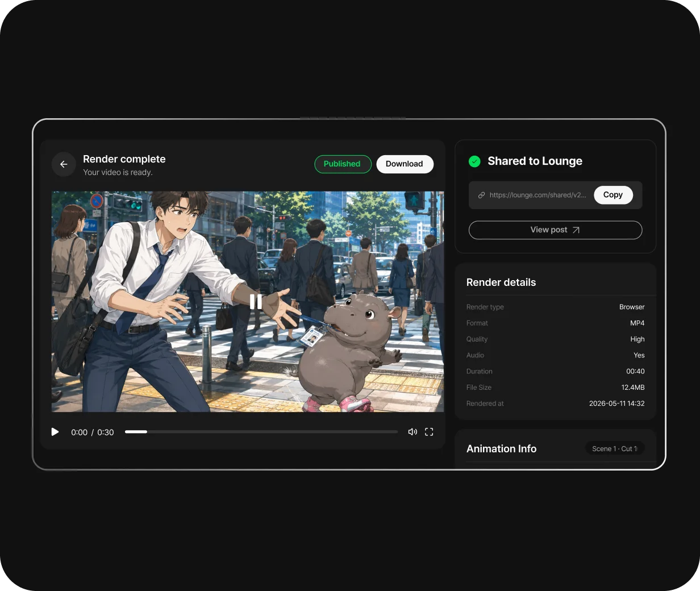
Task: Click the Your video is ready text
Action: [x=118, y=172]
